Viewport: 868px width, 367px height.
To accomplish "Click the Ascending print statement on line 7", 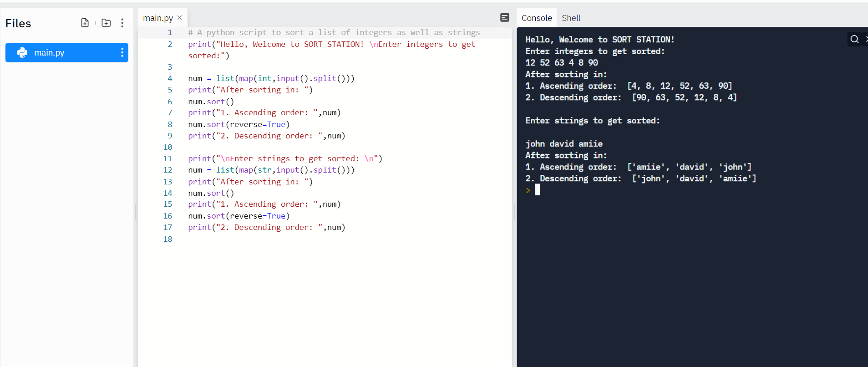I will pos(264,112).
